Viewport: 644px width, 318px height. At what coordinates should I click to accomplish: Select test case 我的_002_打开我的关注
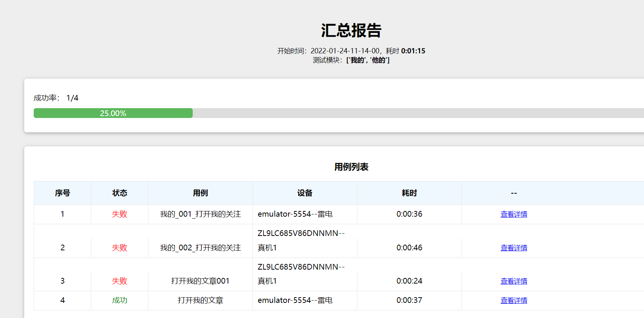click(200, 248)
